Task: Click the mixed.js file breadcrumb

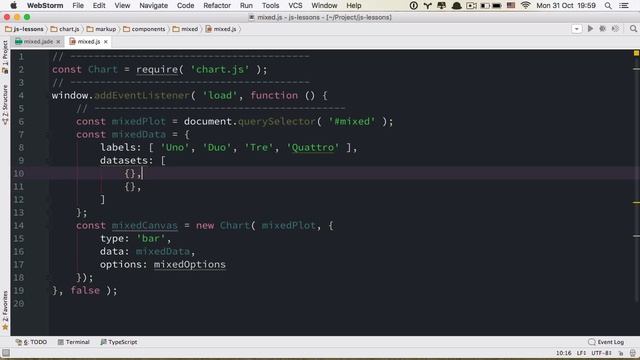Action: click(221, 29)
